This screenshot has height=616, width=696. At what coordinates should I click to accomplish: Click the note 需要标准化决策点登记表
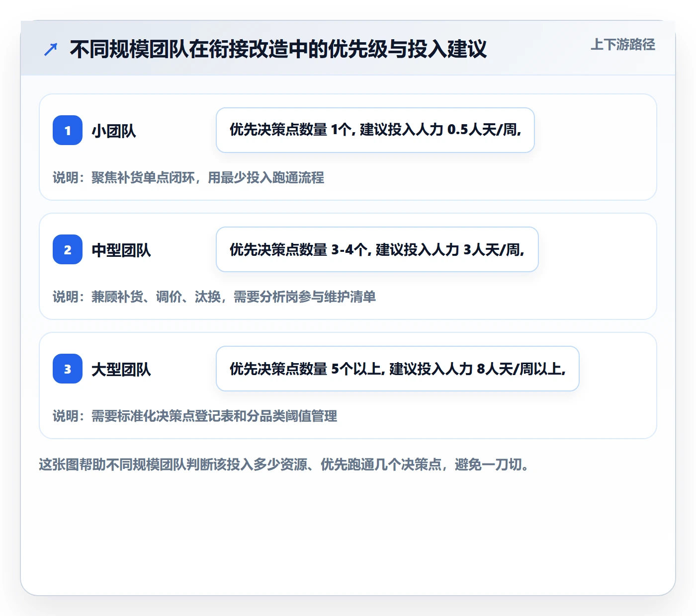pyautogui.click(x=195, y=416)
